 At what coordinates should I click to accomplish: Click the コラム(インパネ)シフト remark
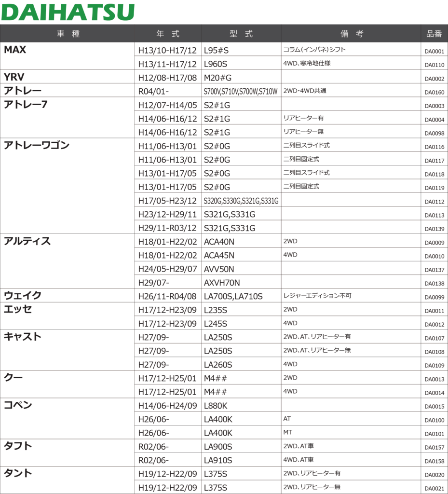pyautogui.click(x=314, y=49)
